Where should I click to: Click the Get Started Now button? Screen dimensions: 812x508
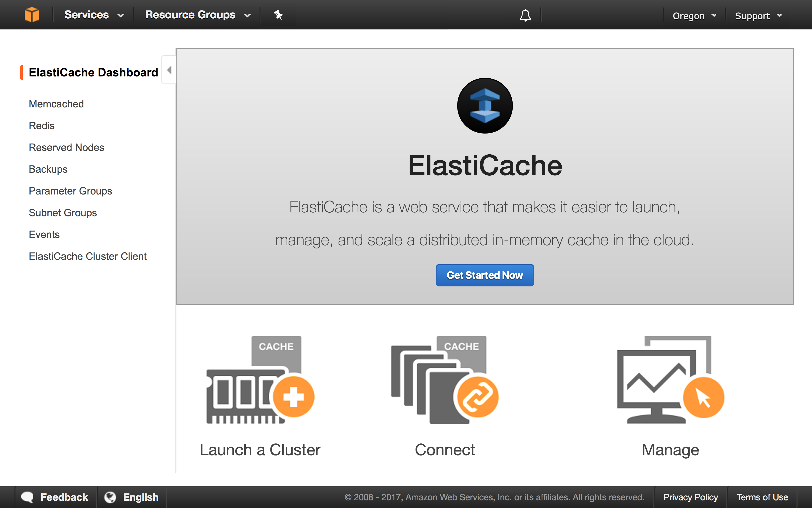pos(485,275)
